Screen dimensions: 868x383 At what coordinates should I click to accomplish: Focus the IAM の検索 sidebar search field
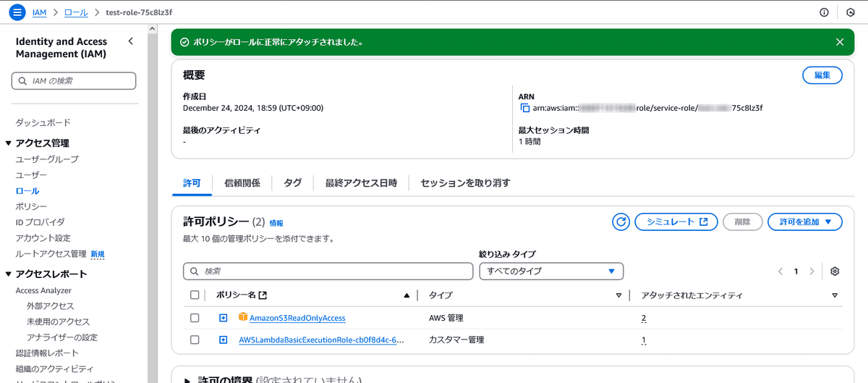(x=74, y=81)
